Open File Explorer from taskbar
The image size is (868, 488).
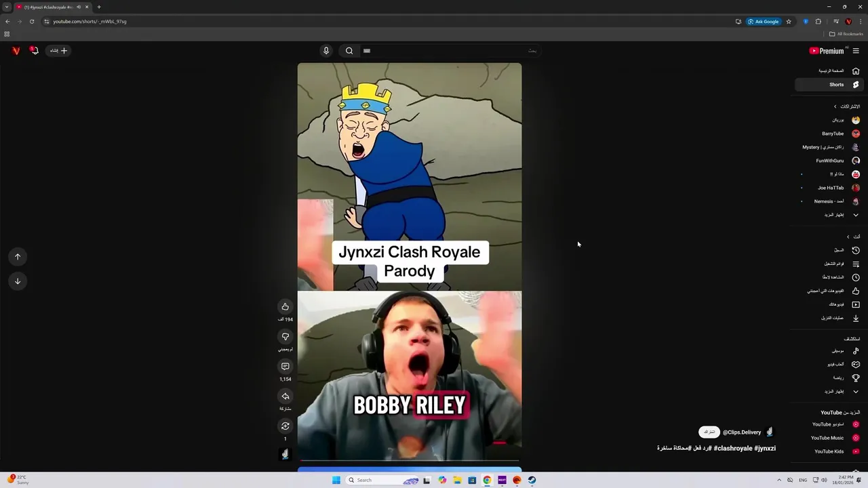(x=457, y=480)
